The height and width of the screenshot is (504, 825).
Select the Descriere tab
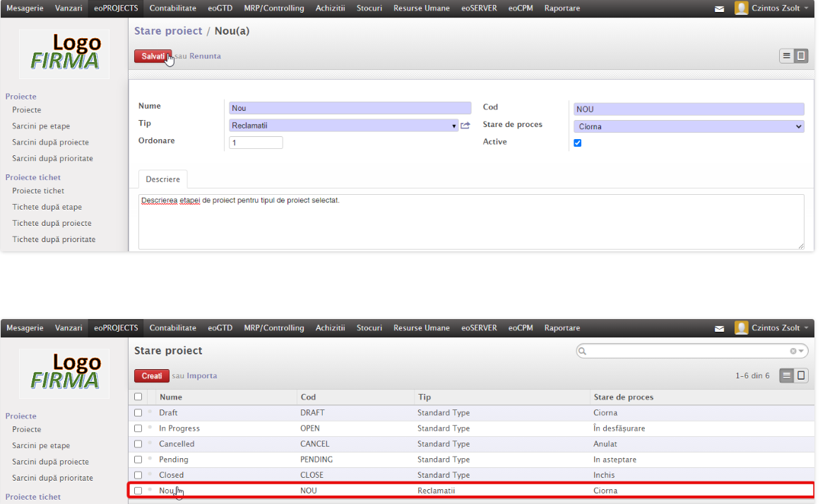click(x=163, y=179)
